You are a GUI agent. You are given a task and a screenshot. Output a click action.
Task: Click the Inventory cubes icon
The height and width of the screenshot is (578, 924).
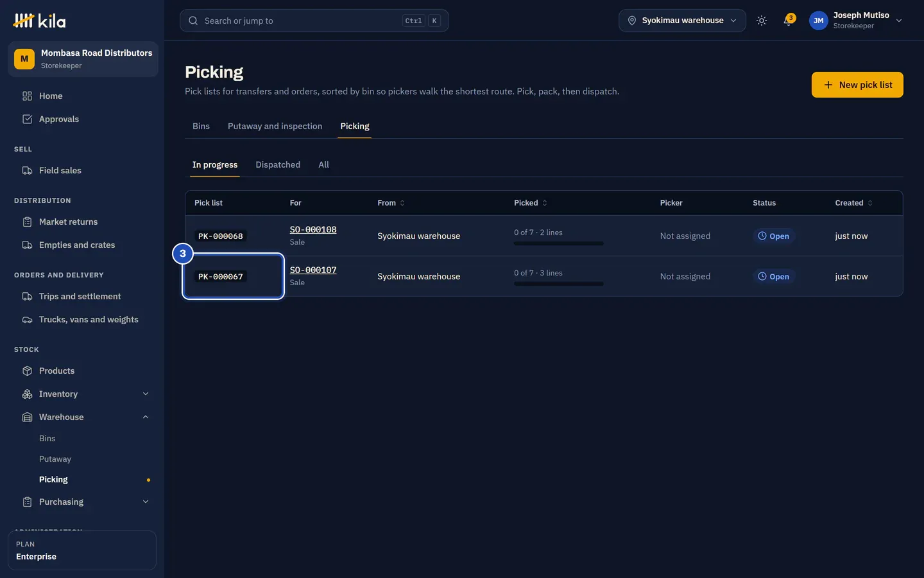pyautogui.click(x=27, y=394)
